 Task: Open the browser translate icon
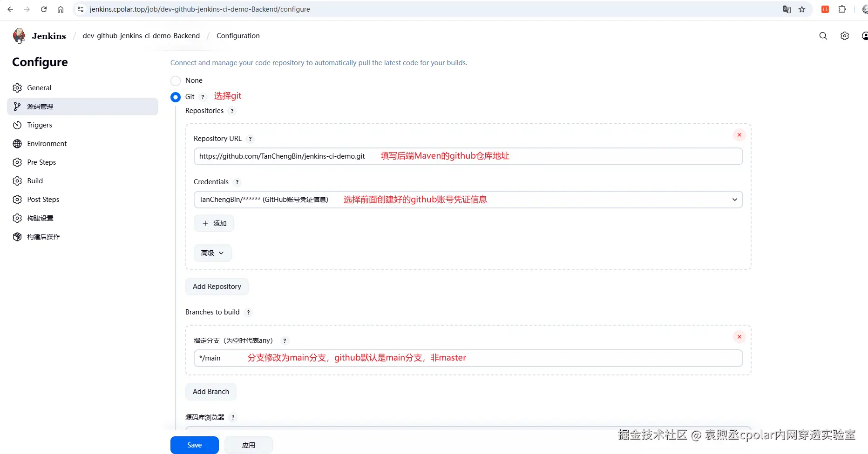(787, 9)
